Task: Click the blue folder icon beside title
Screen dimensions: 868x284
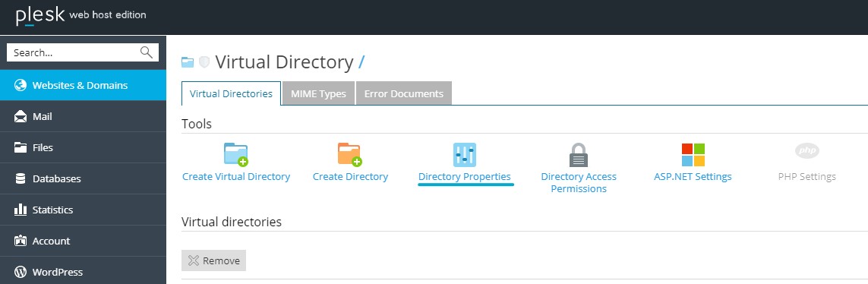Action: tap(188, 62)
